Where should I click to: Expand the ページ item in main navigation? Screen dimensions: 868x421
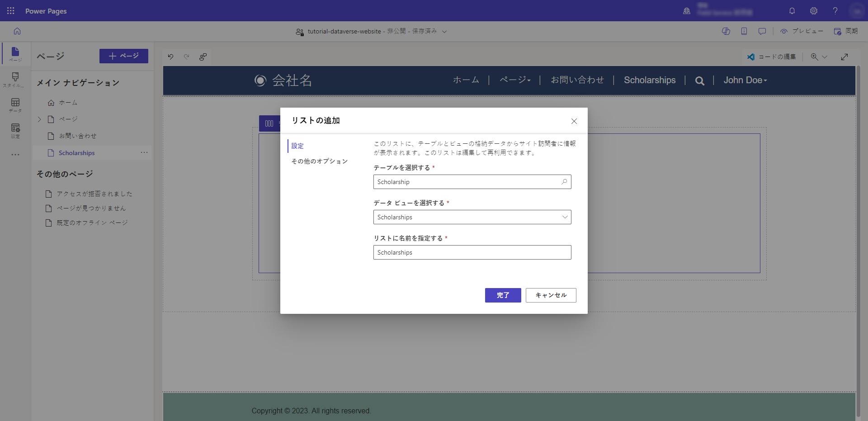[39, 119]
